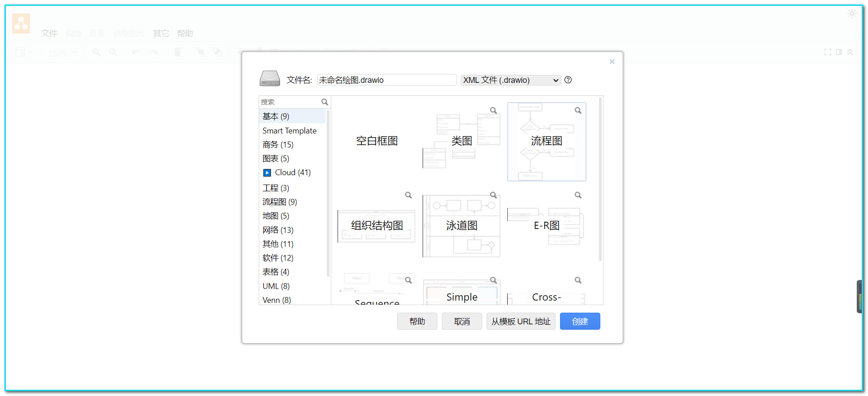This screenshot has height=396, width=868.
Task: Select the UML (8) category
Action: tap(292, 286)
